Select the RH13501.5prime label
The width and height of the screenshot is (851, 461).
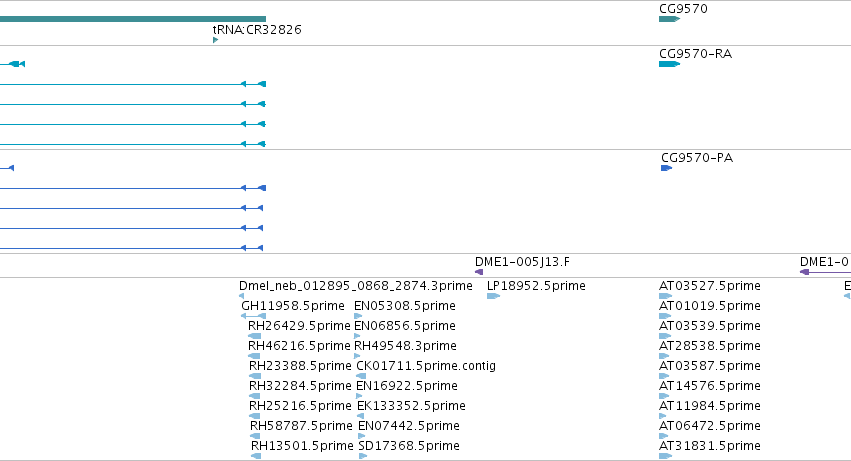tap(302, 446)
